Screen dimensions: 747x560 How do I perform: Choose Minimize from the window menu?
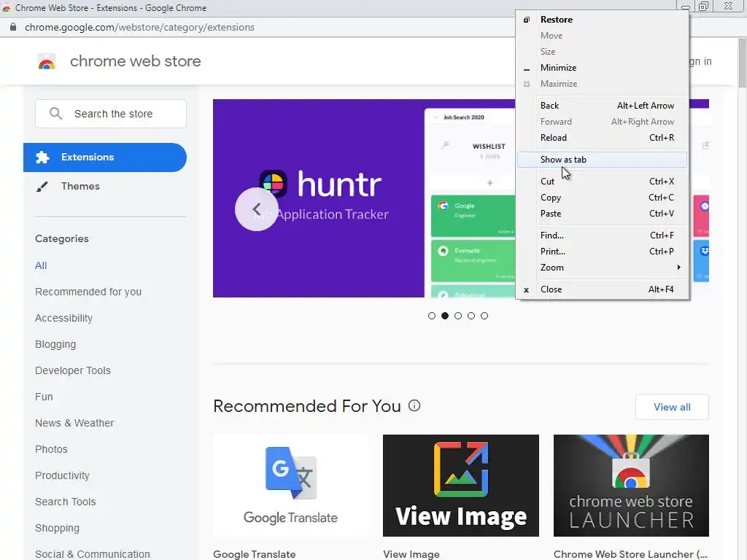pos(602,68)
